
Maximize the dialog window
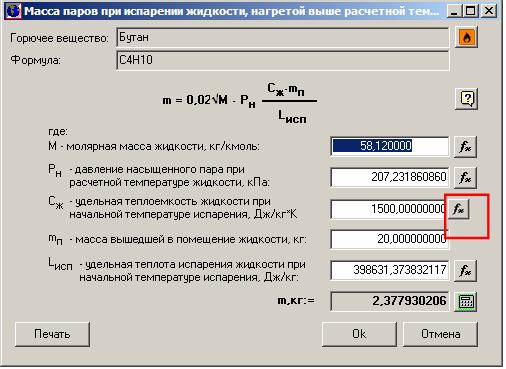click(470, 11)
